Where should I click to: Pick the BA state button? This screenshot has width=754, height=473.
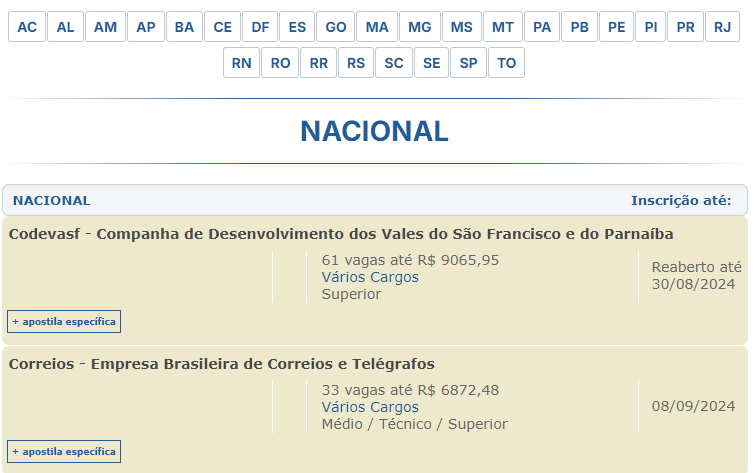coord(184,27)
